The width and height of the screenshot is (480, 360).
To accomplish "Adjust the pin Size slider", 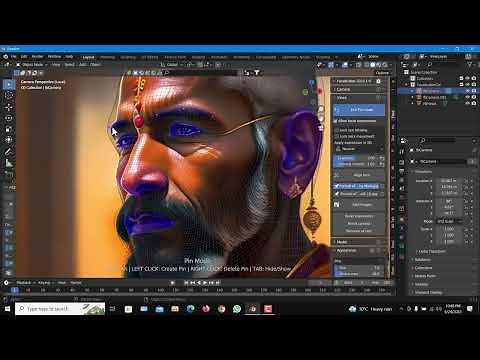I will [x=359, y=268].
